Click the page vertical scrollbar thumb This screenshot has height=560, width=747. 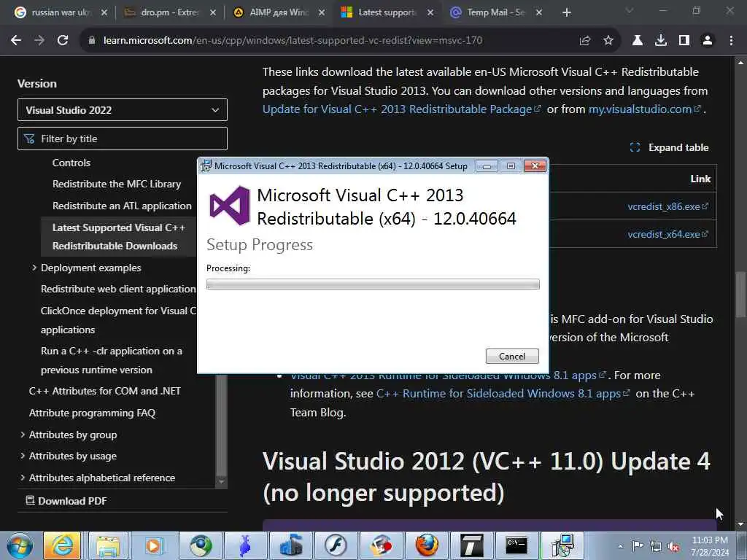tap(740, 294)
